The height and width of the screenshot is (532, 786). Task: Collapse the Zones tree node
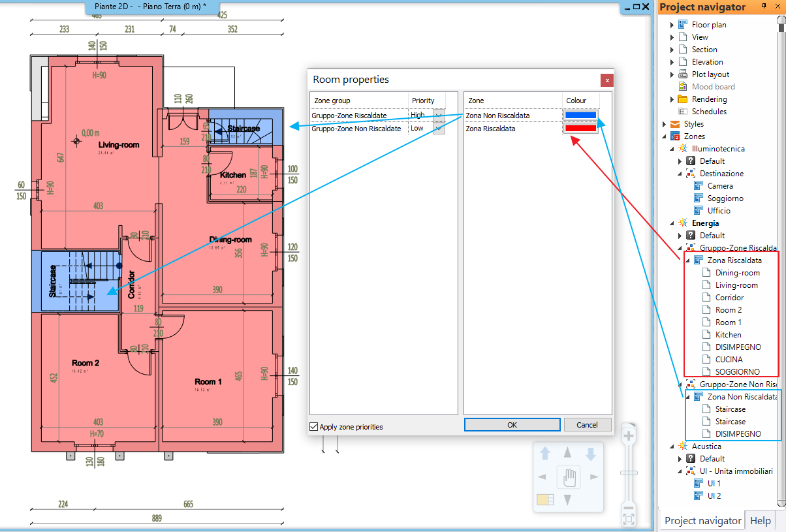tap(665, 136)
